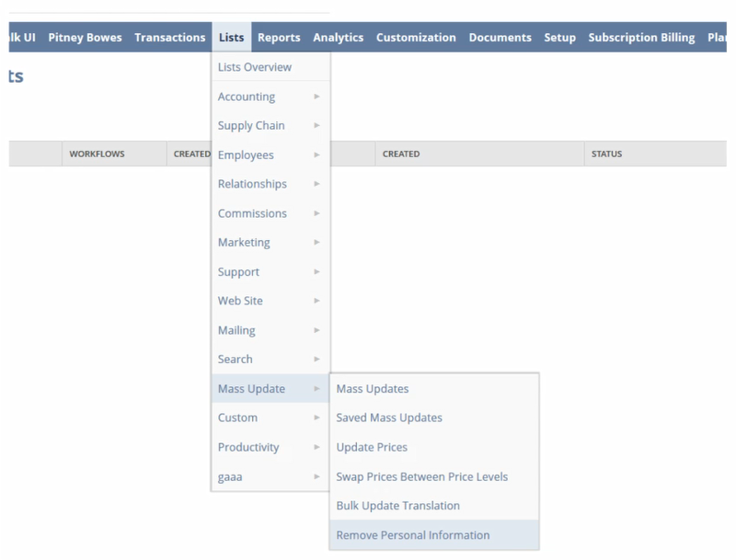The image size is (736, 560).
Task: Expand the Mailing submenu
Action: coord(270,330)
